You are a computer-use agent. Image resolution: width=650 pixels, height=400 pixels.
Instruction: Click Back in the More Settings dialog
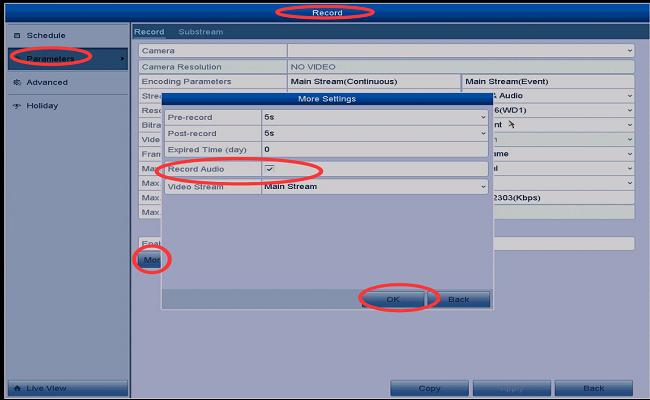(458, 299)
